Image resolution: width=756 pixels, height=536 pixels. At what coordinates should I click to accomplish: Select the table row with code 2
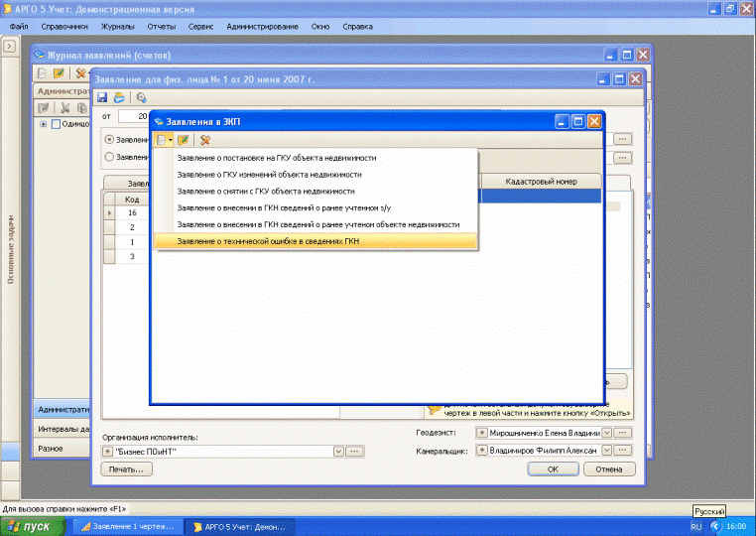coord(132,227)
